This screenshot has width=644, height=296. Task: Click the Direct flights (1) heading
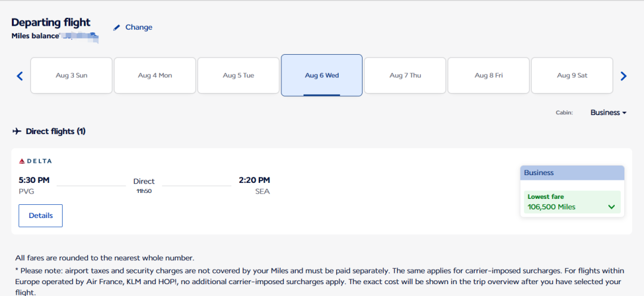tap(55, 131)
